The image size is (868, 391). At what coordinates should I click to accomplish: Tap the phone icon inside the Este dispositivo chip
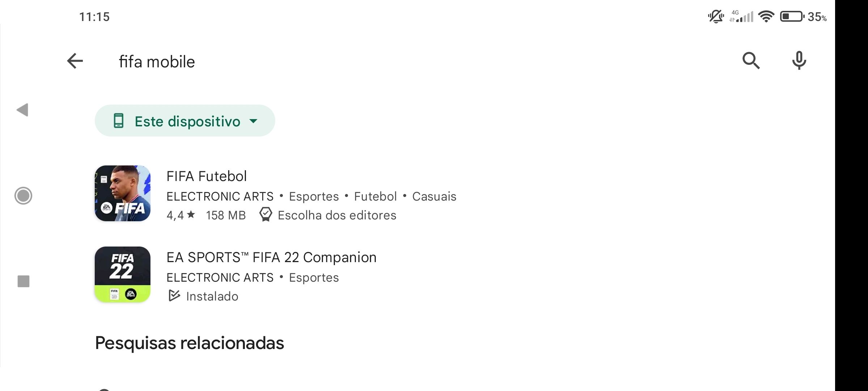(x=118, y=121)
